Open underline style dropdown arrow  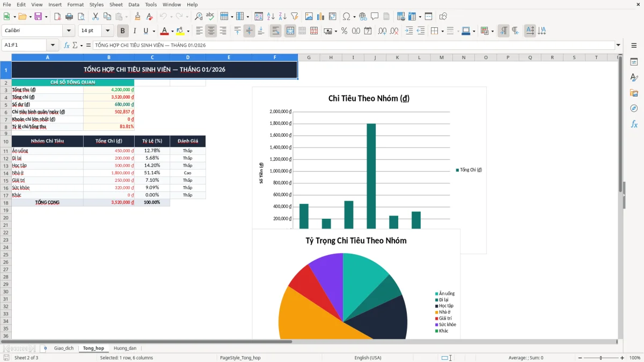[153, 31]
